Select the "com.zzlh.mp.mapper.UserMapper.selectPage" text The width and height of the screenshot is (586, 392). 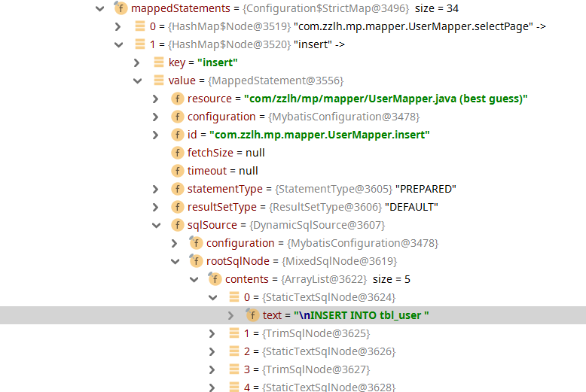414,26
